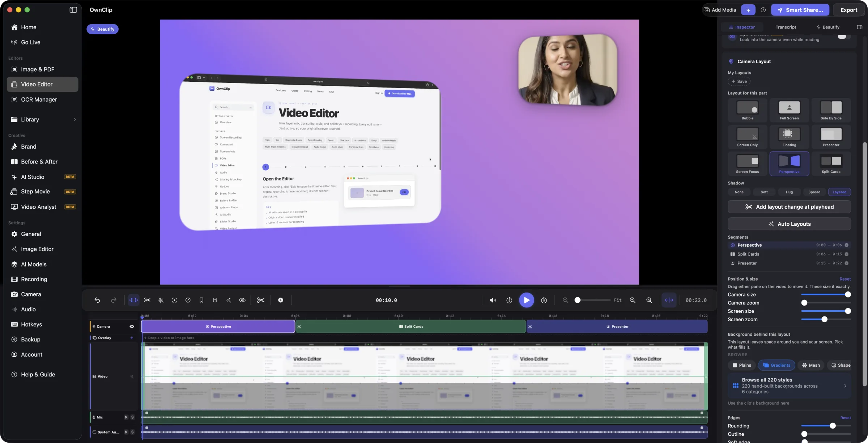The height and width of the screenshot is (443, 868).
Task: Click the focus frame zoom icon
Action: pyautogui.click(x=175, y=300)
